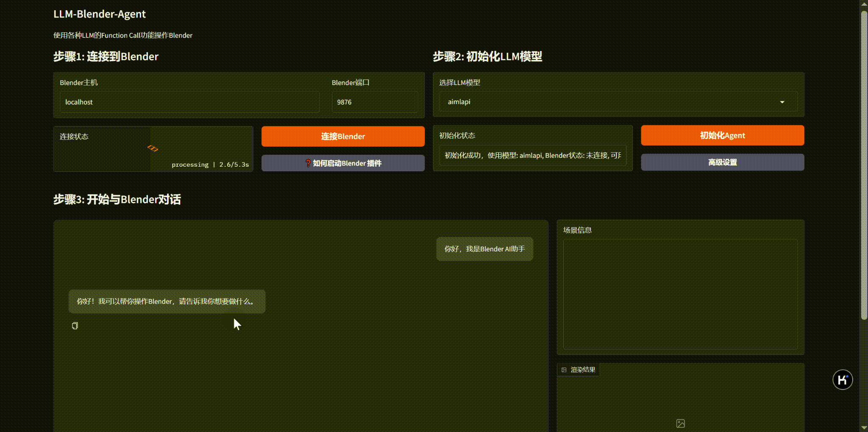
Task: Copy the assistant reply message icon
Action: pos(75,326)
